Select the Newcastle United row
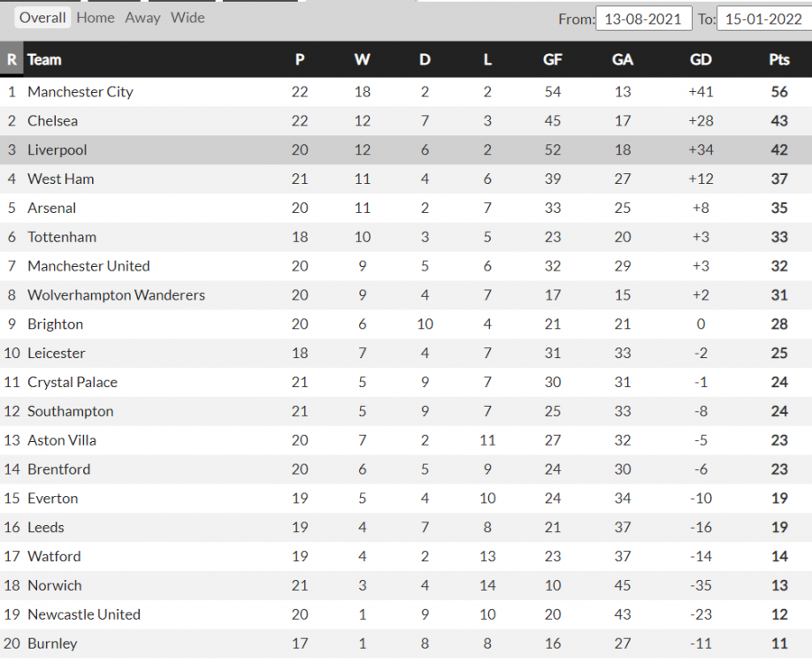Screen dimensions: 812x663 [406, 614]
